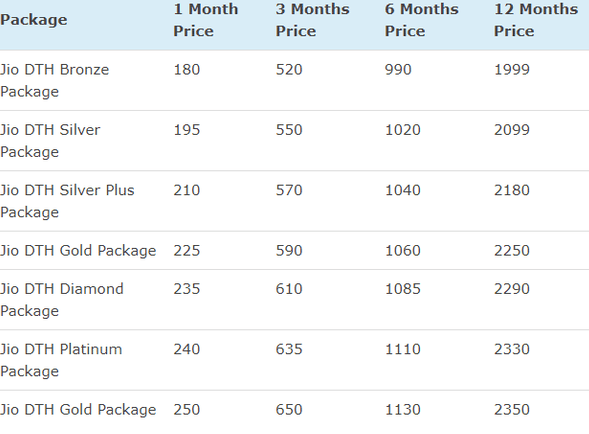Click the 6 Months Price header
The height and width of the screenshot is (434, 589).
point(421,20)
